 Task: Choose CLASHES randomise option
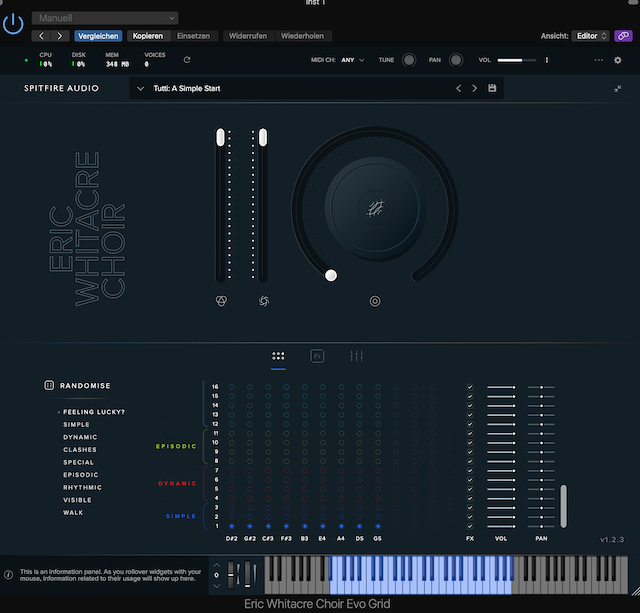[x=80, y=449]
